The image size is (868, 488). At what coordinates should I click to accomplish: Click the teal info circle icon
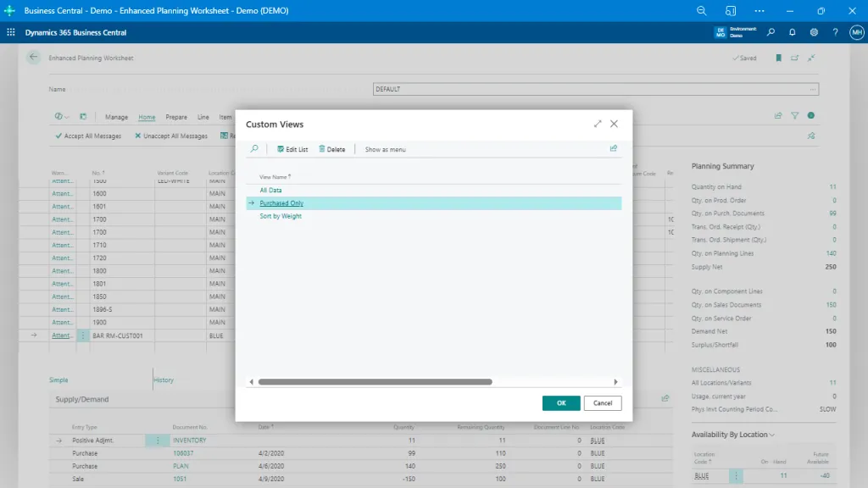(x=811, y=116)
